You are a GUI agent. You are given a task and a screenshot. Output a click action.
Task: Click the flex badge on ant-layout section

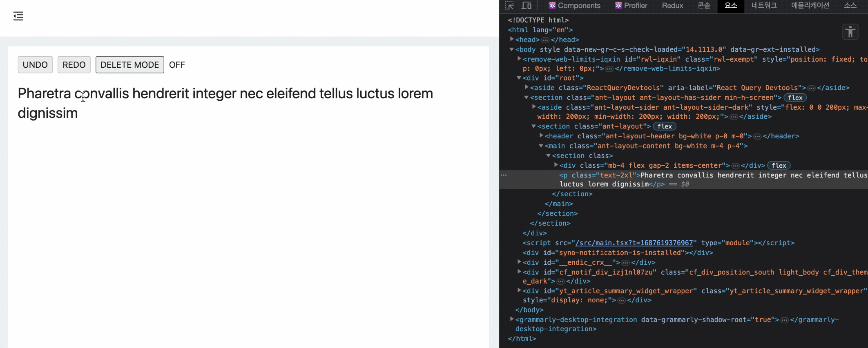664,126
